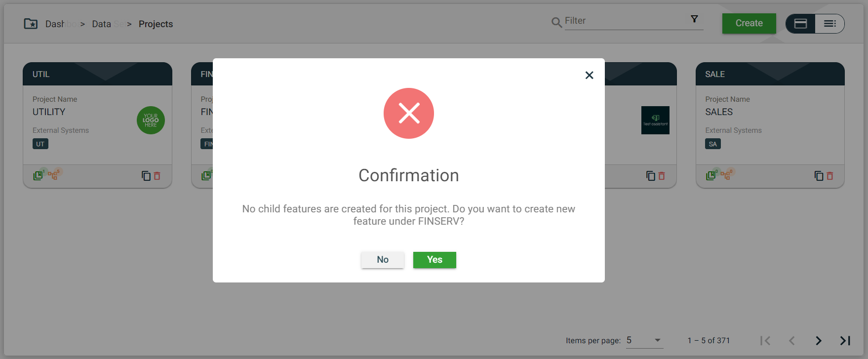Image resolution: width=868 pixels, height=359 pixels.
Task: Open the SALES project hierarchy tree icon
Action: [725, 175]
